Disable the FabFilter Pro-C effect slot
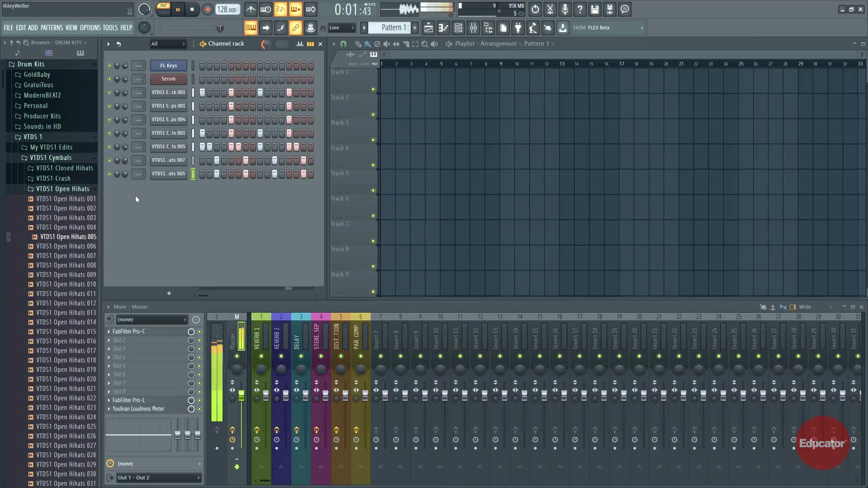Image resolution: width=868 pixels, height=488 pixels. 199,332
